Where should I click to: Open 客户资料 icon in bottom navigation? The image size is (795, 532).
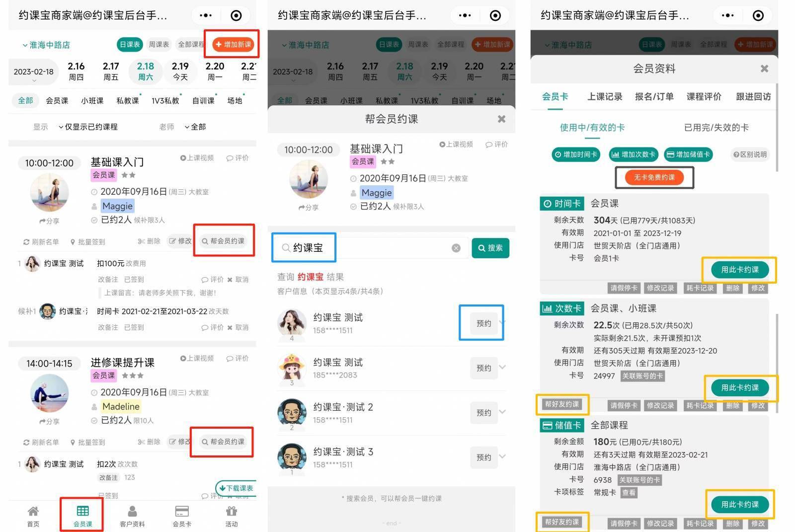coord(132,516)
